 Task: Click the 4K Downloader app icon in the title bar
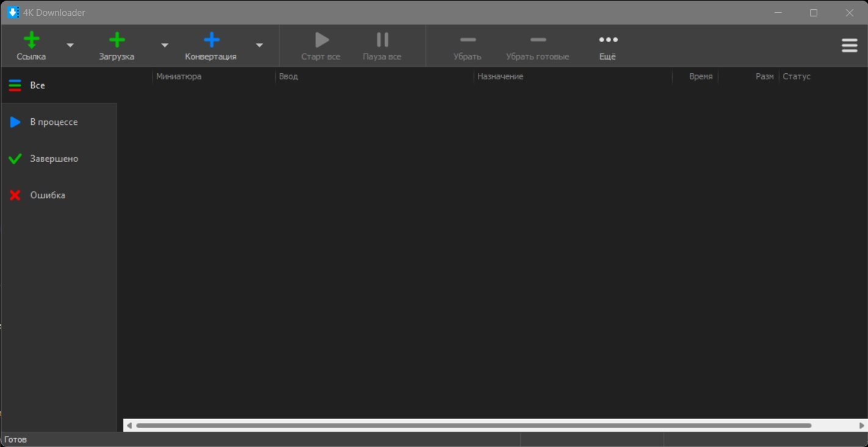click(x=13, y=12)
